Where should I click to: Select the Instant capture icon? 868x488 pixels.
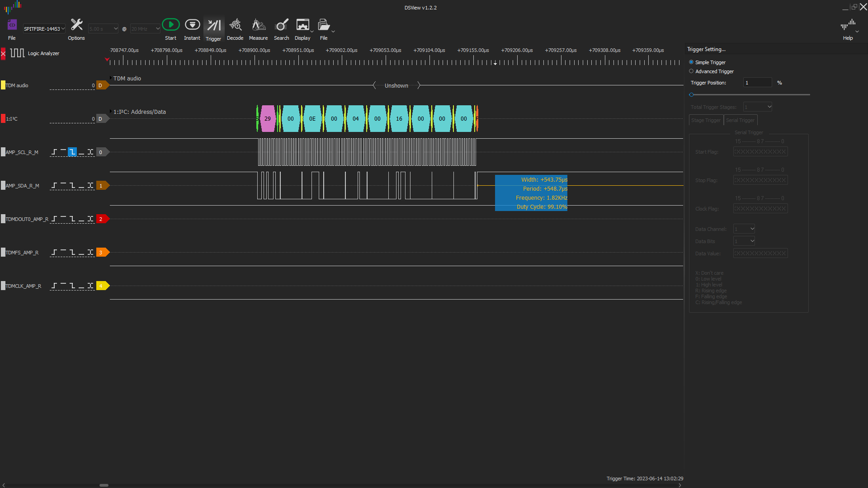coord(192,25)
